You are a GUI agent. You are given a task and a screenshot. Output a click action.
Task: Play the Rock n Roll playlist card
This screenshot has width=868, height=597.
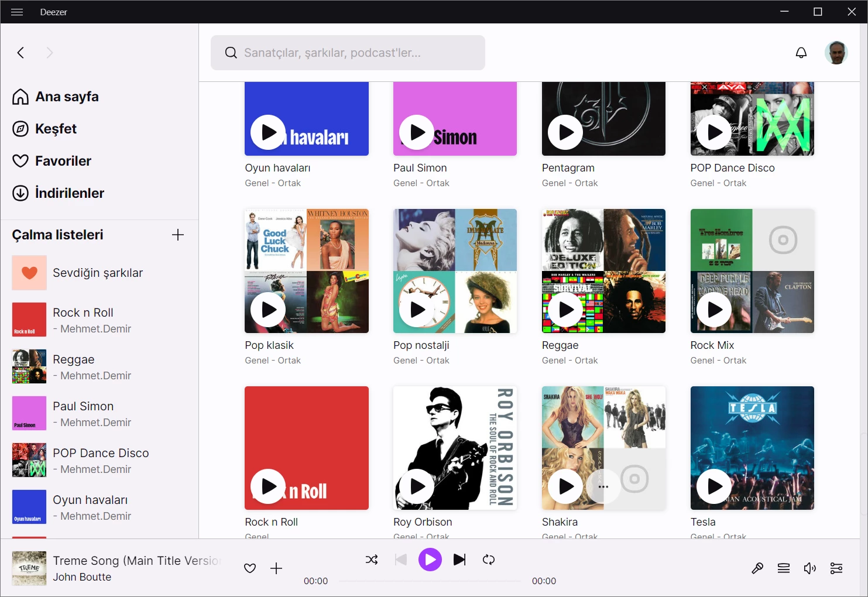point(268,486)
